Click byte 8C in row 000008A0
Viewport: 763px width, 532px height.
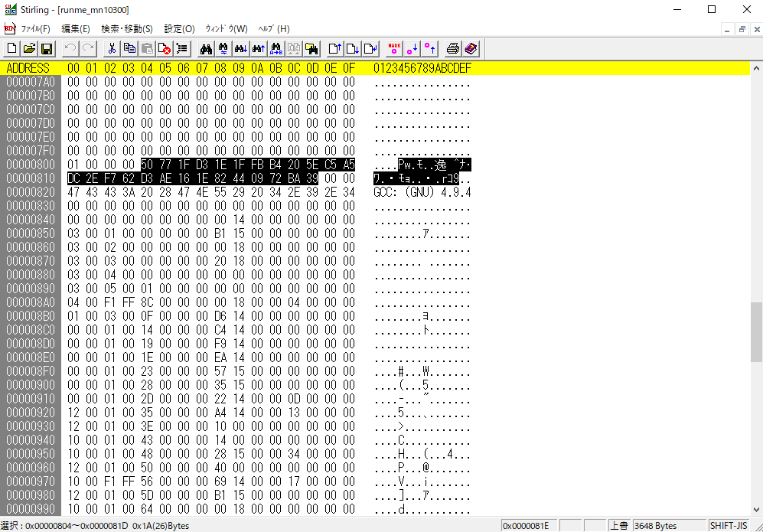(147, 302)
